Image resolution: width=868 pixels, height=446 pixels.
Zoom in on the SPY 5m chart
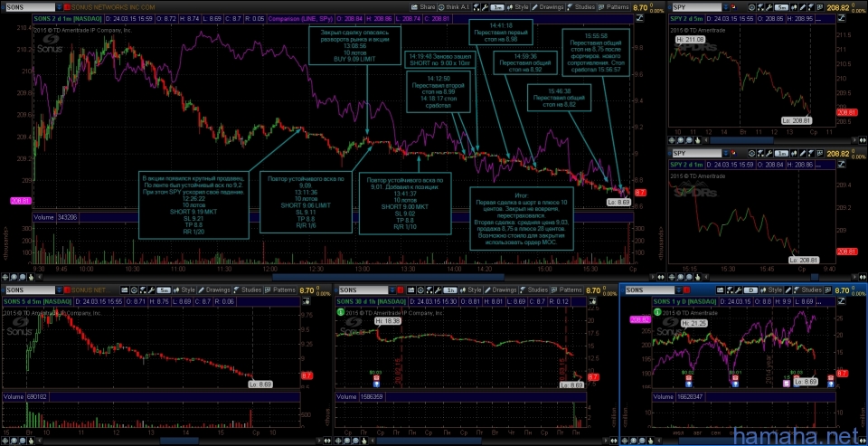point(680,140)
